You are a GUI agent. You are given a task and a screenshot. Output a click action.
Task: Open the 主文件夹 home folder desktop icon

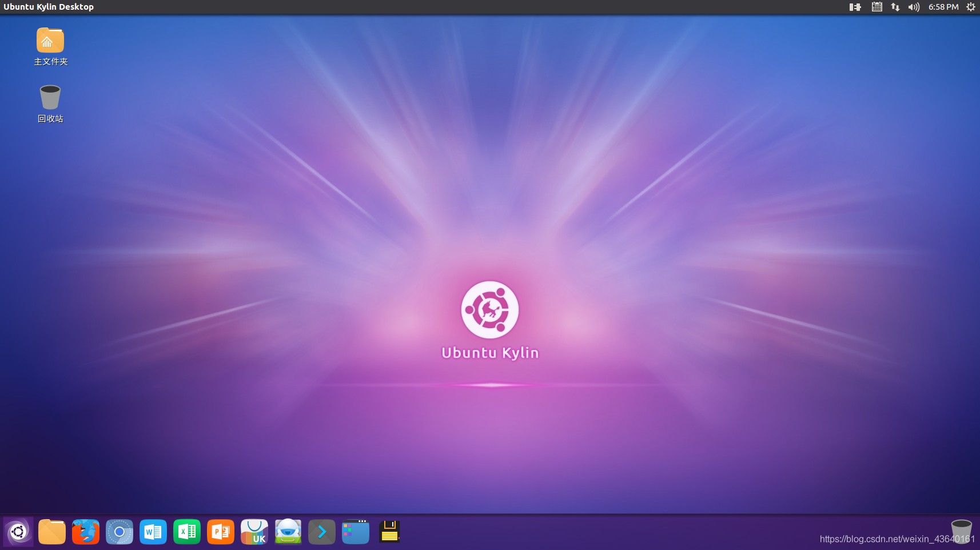pyautogui.click(x=50, y=46)
